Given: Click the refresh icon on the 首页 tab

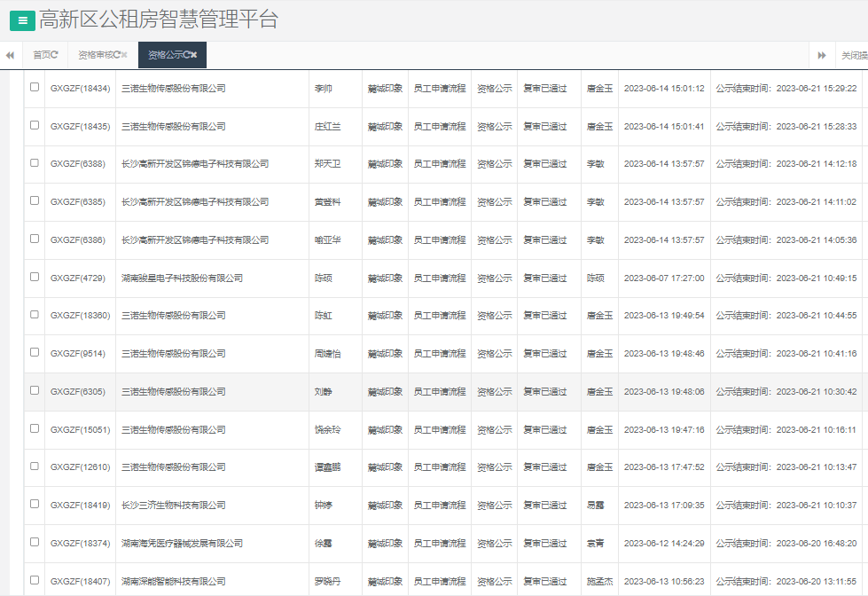Looking at the screenshot, I should 55,55.
